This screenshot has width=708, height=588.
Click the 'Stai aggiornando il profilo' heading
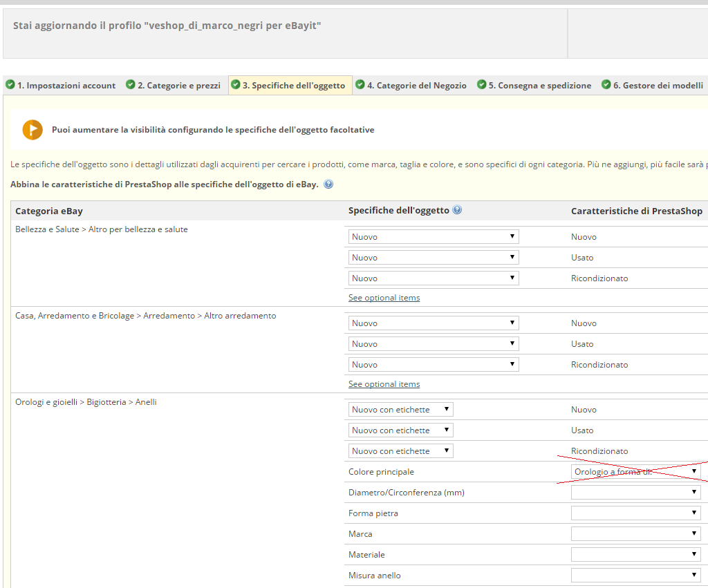click(x=167, y=26)
